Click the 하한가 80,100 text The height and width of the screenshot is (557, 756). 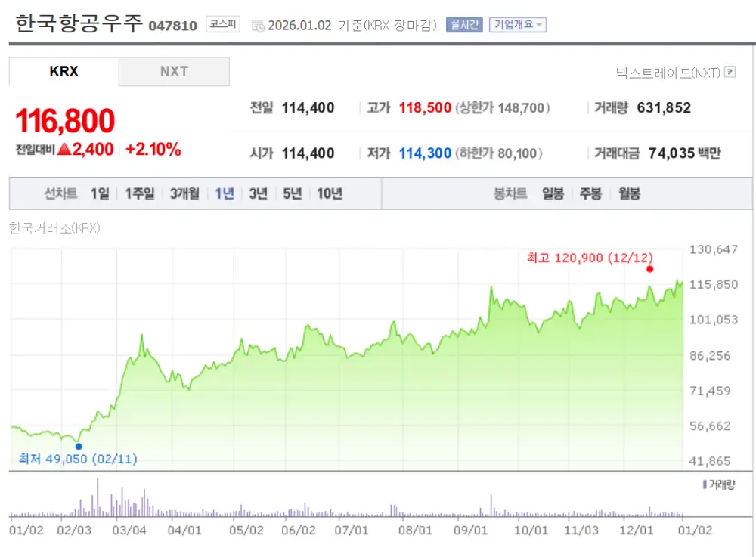pos(498,153)
